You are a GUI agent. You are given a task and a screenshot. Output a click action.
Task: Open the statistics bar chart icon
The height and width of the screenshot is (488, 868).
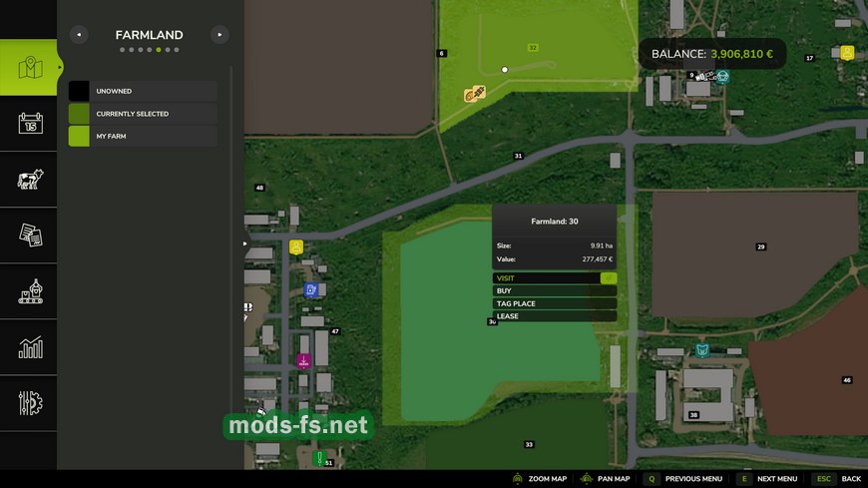pos(29,347)
